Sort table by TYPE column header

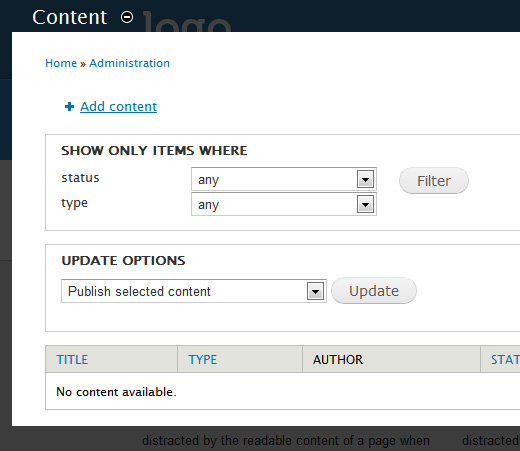click(203, 359)
